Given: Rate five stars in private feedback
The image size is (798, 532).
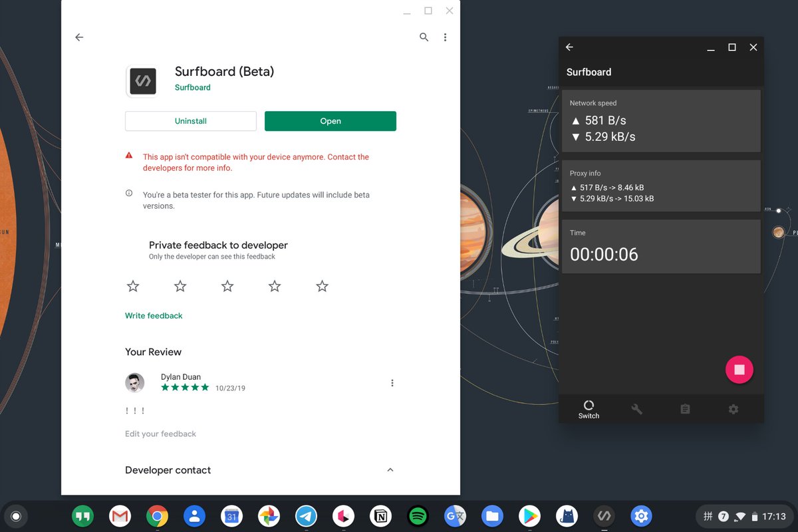Looking at the screenshot, I should (323, 286).
